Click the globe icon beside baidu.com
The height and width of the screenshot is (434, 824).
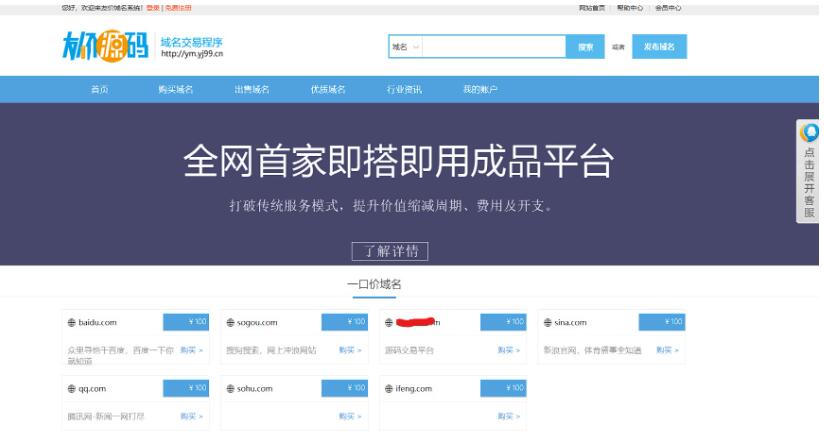coord(71,323)
